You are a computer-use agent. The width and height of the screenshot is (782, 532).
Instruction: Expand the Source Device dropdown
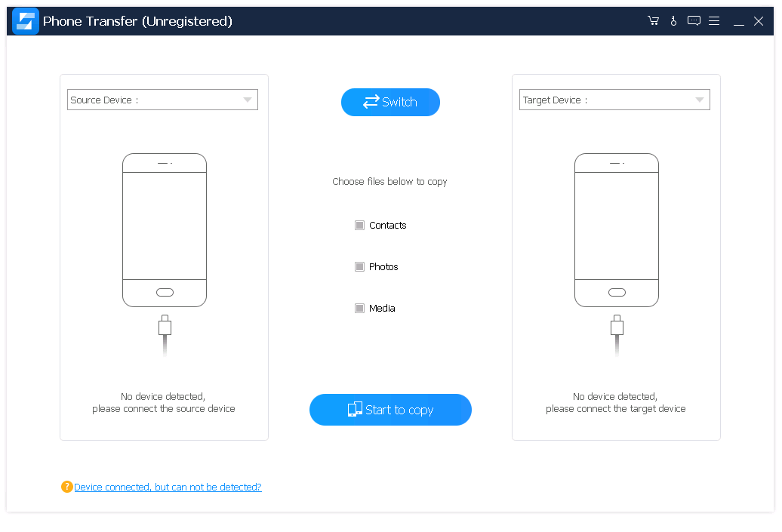pos(247,100)
